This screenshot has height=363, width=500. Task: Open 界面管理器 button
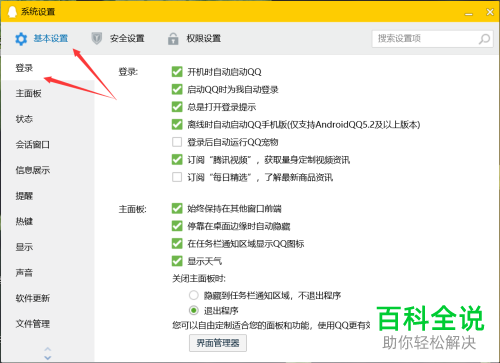(218, 343)
